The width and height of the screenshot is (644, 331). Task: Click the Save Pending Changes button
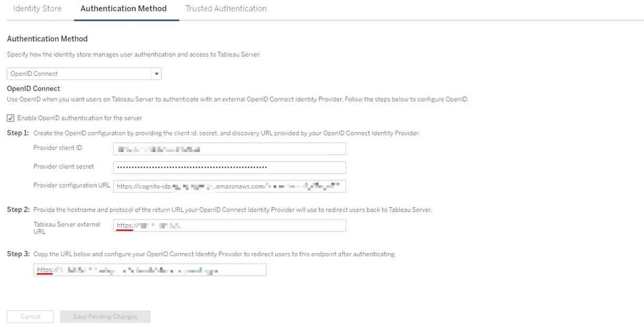105,317
